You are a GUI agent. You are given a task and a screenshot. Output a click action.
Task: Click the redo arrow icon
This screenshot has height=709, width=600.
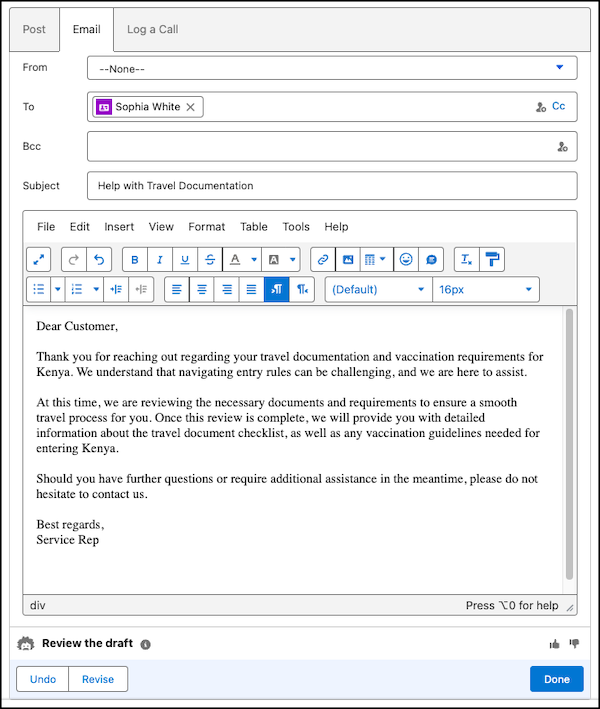[74, 260]
